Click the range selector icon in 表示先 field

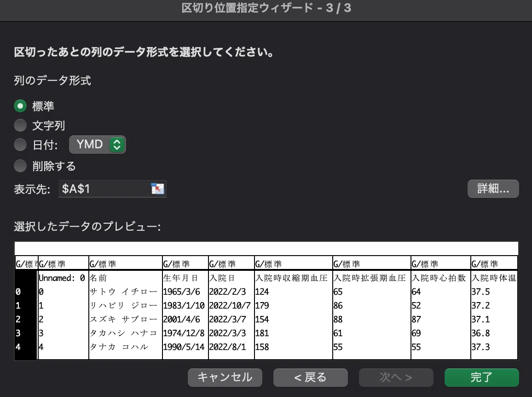coord(157,188)
